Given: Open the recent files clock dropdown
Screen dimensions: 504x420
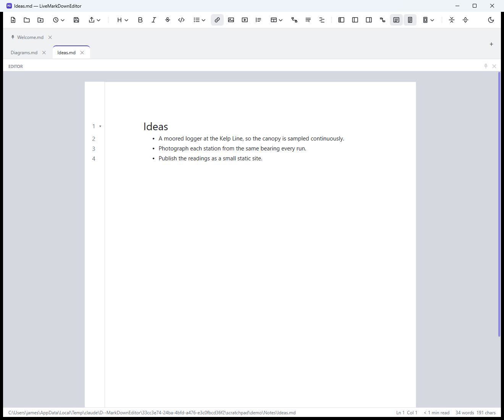Looking at the screenshot, I should pyautogui.click(x=58, y=20).
